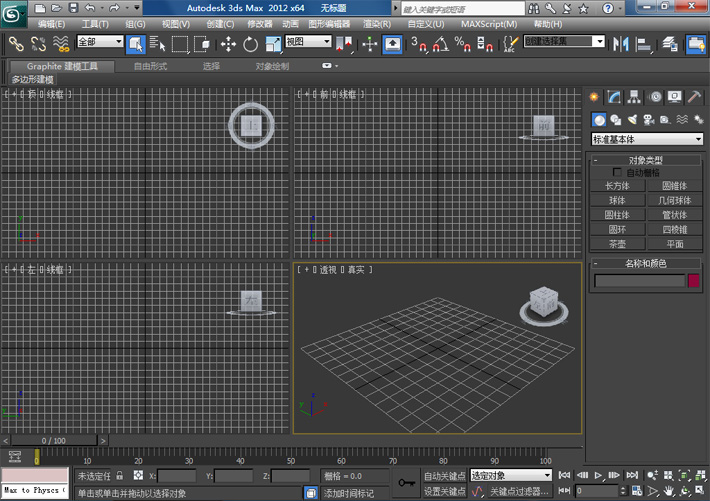Activate the Select and Uniform Scale tool
The image size is (710, 501).
[273, 44]
